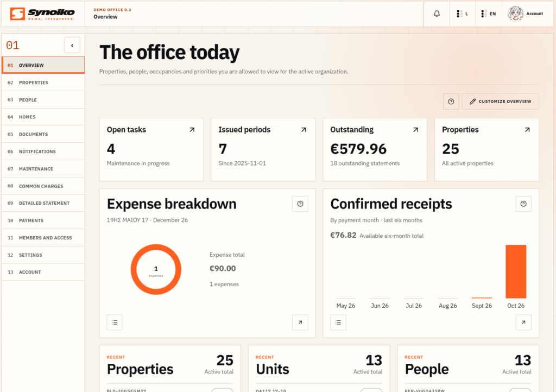This screenshot has height=392, width=556.
Task: Show list view in Confirmed receipts
Action: tap(338, 323)
